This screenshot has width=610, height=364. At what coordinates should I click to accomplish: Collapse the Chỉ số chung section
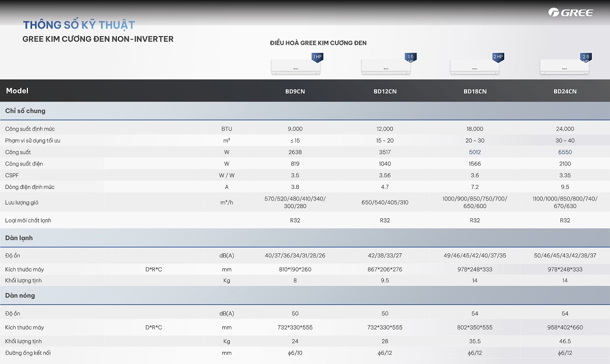(x=305, y=111)
